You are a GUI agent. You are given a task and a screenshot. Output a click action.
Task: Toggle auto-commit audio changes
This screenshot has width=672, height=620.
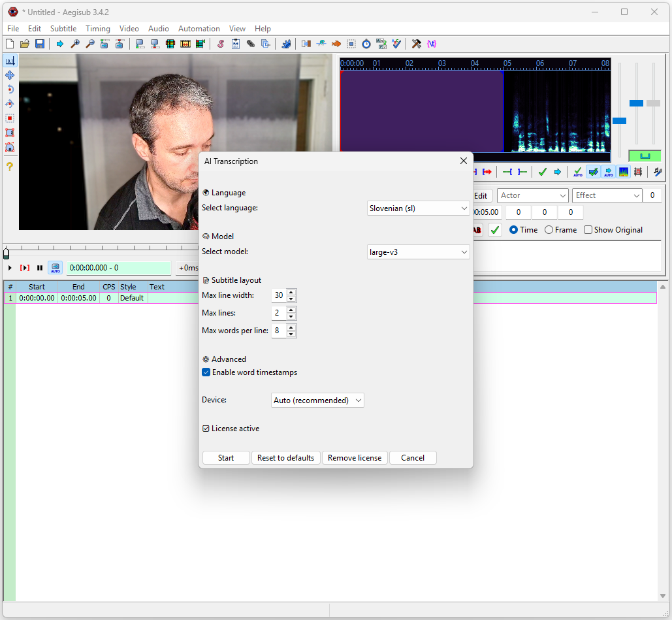click(578, 172)
